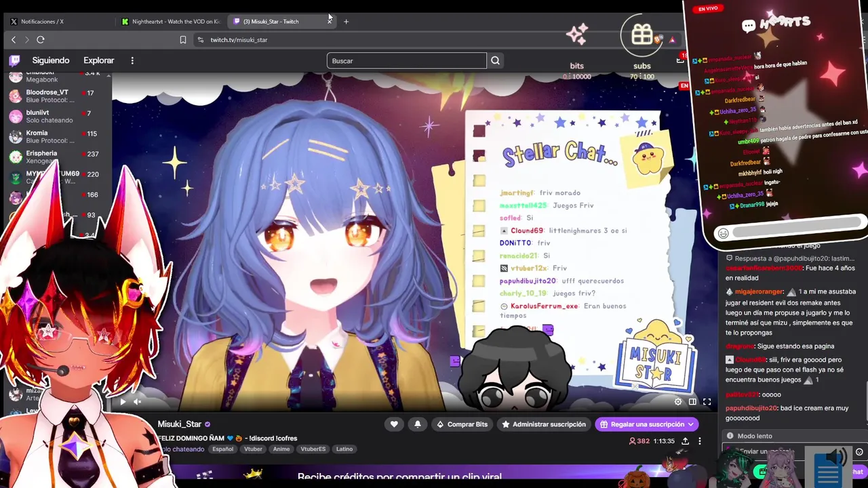Go forward in the browser
This screenshot has height=488, width=868.
[x=26, y=40]
